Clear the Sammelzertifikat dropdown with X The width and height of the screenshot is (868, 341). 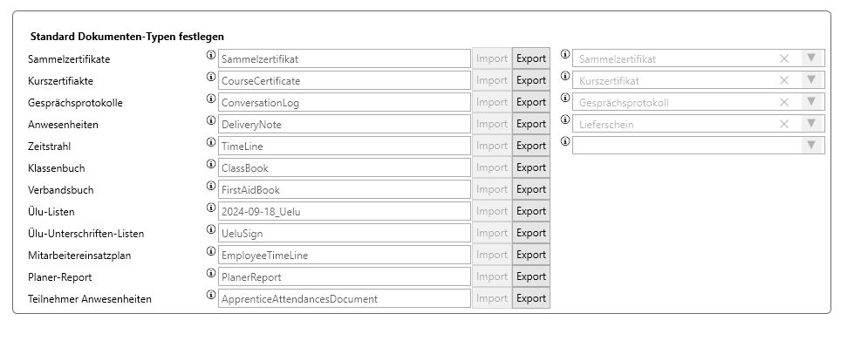pyautogui.click(x=784, y=58)
